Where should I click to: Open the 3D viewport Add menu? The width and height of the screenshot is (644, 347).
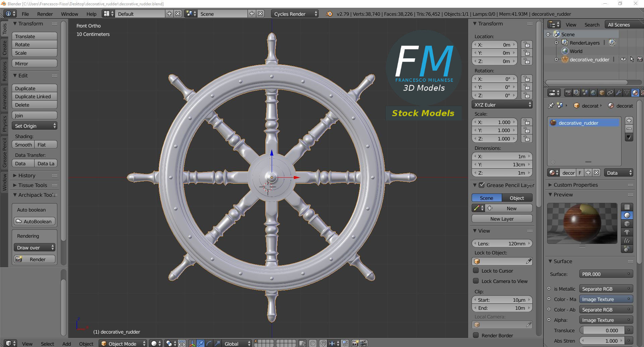[x=66, y=344]
